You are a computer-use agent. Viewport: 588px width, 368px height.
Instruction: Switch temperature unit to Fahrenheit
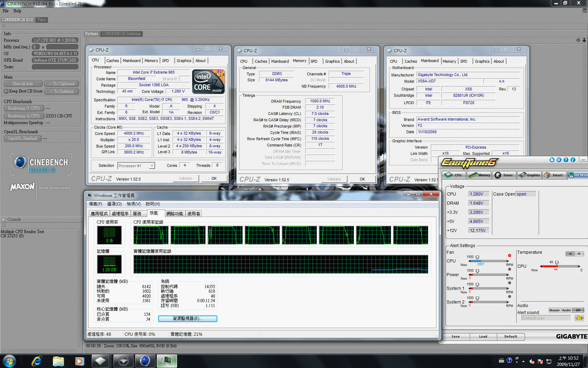click(579, 254)
